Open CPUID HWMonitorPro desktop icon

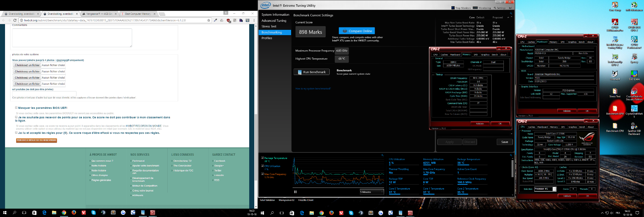tap(615, 25)
